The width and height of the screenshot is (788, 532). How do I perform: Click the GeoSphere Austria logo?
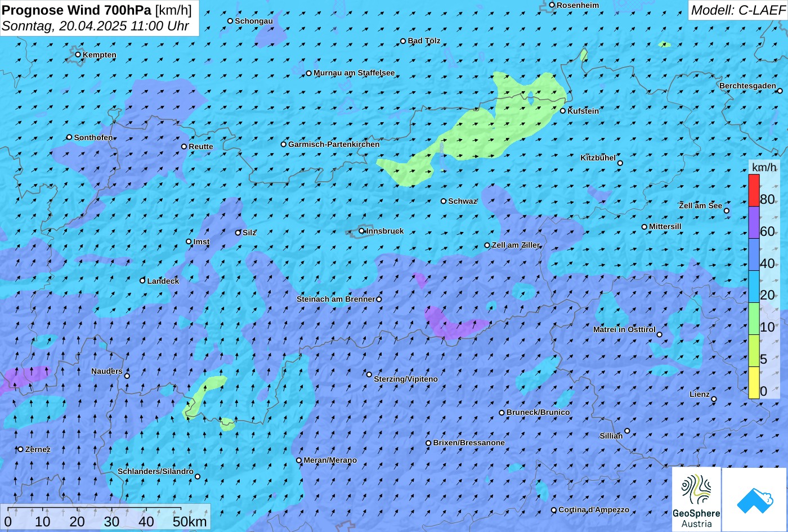coord(696,499)
